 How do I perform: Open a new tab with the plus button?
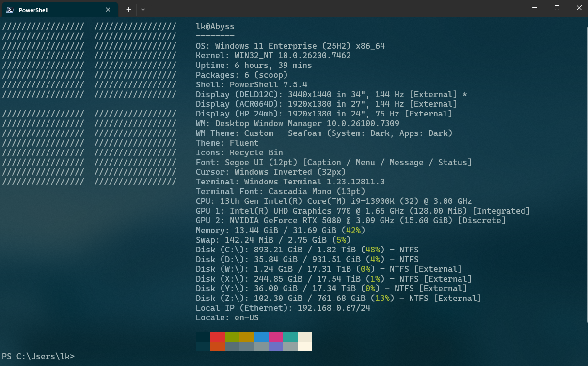[128, 9]
